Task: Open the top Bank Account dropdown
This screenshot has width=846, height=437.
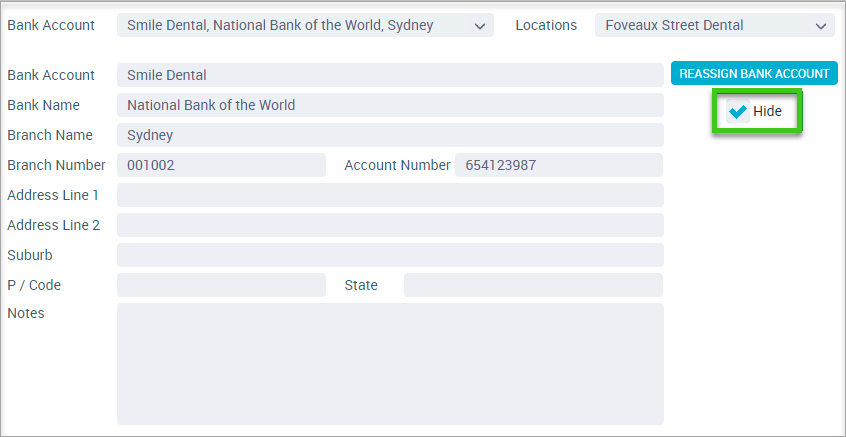Action: (x=305, y=25)
